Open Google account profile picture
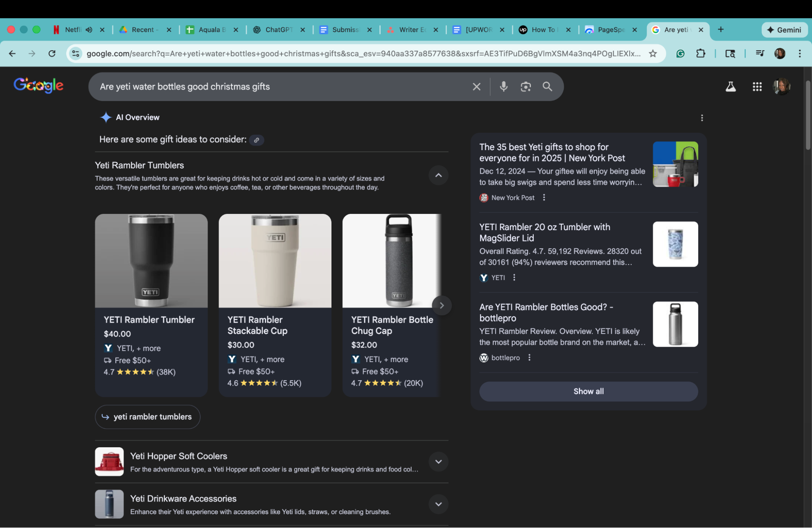This screenshot has height=528, width=812. [782, 86]
